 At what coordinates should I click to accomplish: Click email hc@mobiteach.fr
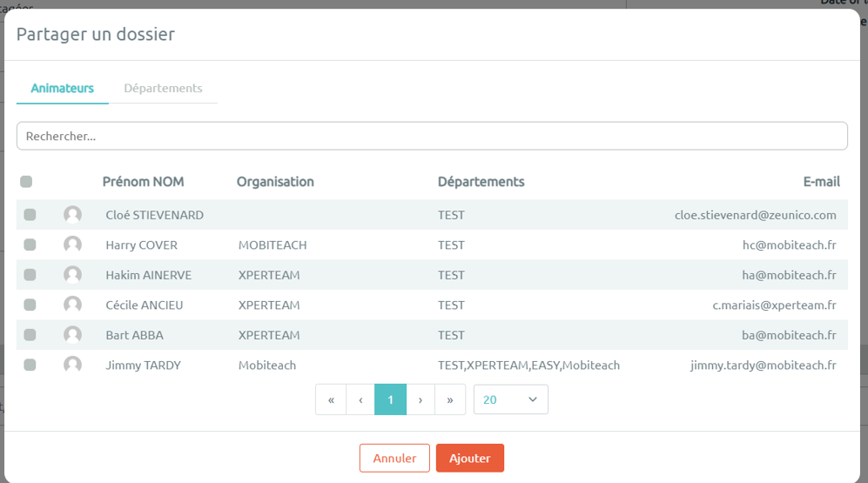click(x=789, y=245)
